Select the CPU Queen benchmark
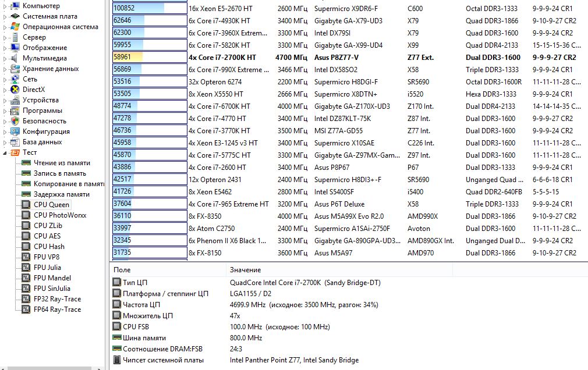The height and width of the screenshot is (370, 588). point(51,205)
